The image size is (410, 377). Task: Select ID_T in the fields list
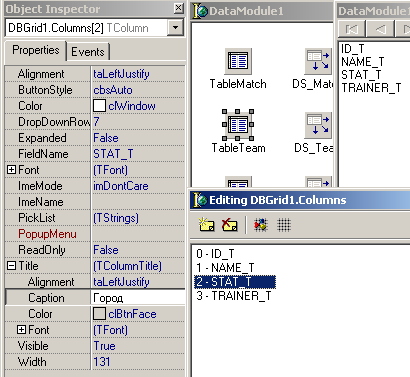click(352, 49)
